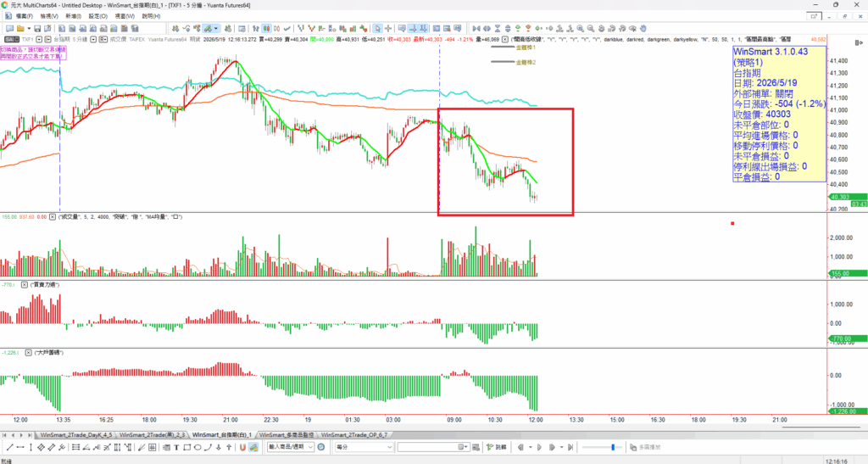This screenshot has height=464, width=868.
Task: Select the pointer cursor tool
Action: [x=377, y=28]
